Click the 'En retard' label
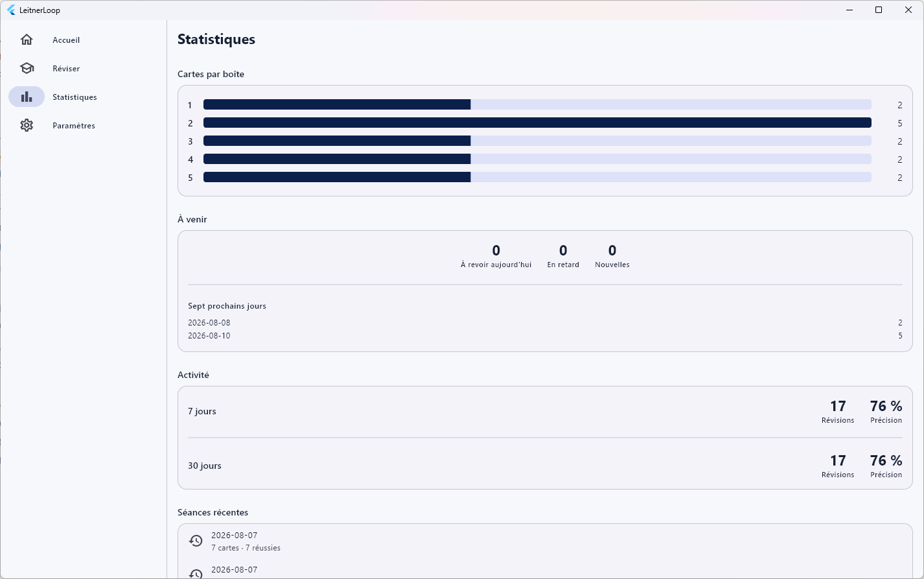Image resolution: width=924 pixels, height=579 pixels. [x=563, y=265]
